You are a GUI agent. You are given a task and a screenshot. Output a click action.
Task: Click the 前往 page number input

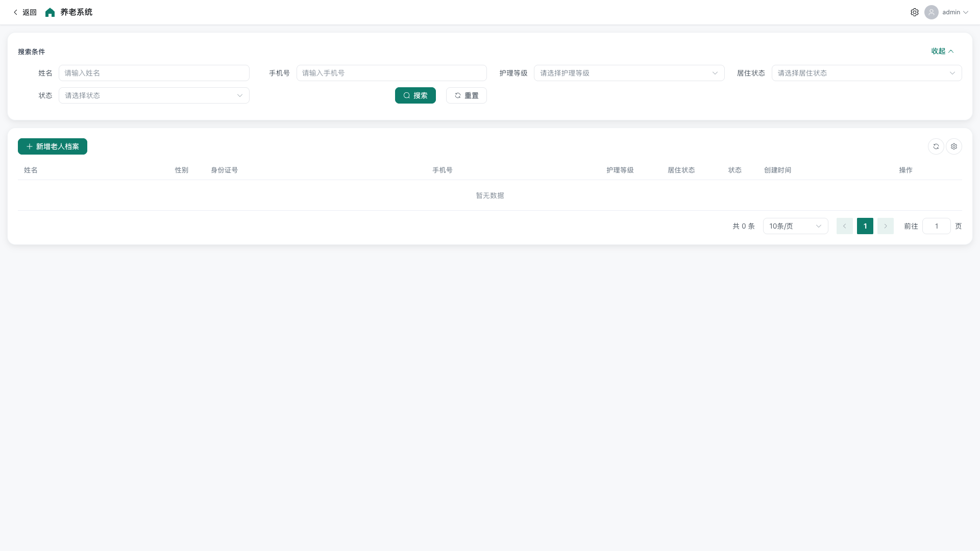click(x=937, y=226)
